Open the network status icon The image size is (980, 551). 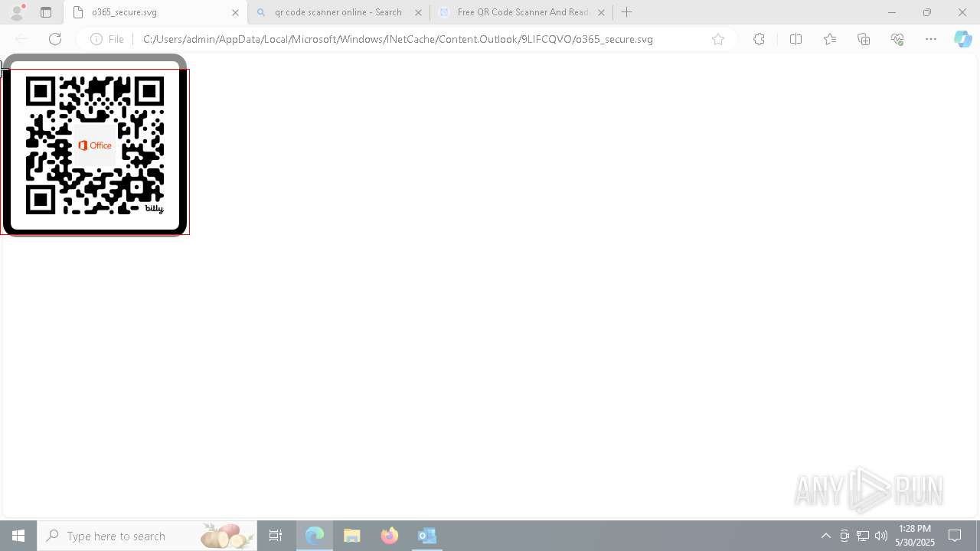863,536
